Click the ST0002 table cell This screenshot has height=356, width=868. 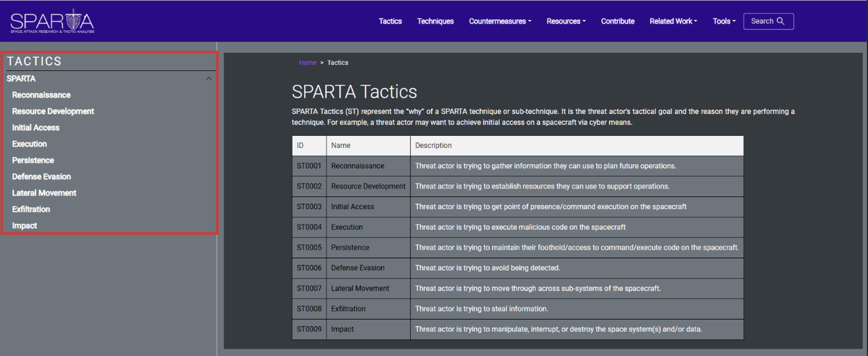coord(309,186)
